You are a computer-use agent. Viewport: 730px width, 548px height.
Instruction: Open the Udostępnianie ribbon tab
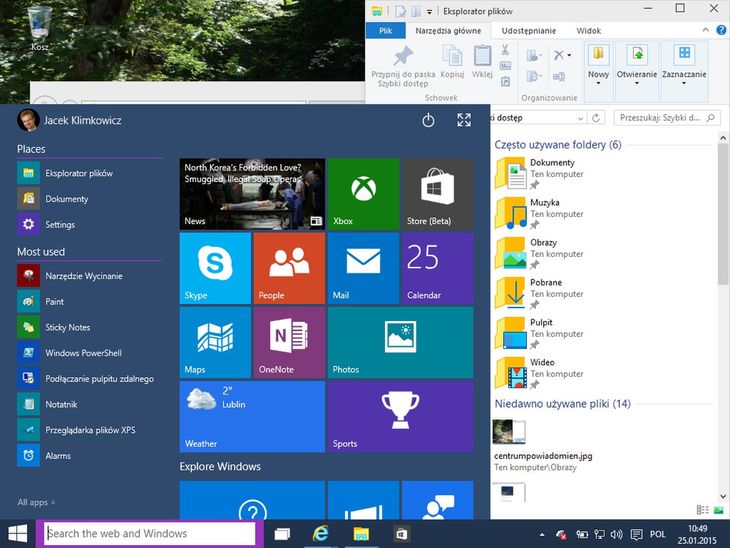528,31
